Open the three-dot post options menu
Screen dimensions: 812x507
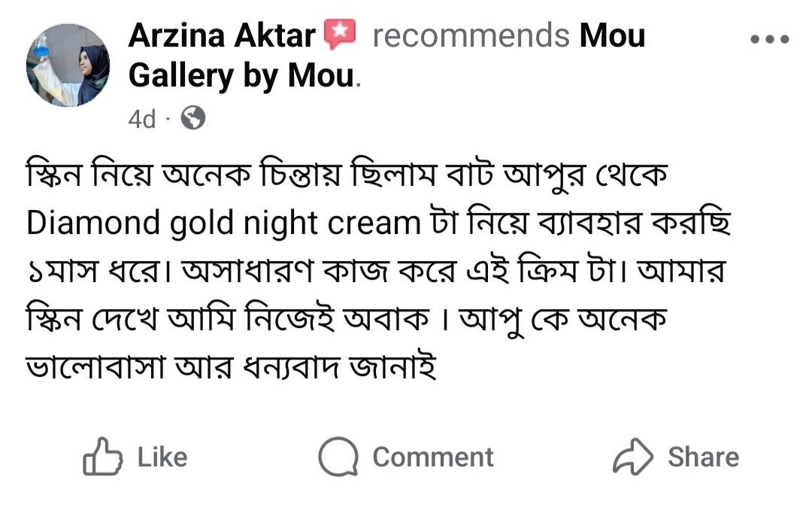(x=770, y=41)
